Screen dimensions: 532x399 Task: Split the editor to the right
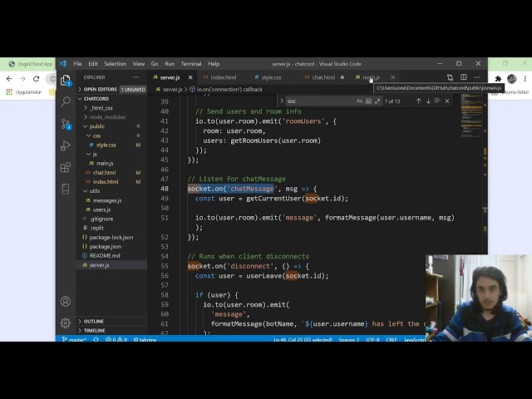point(464,77)
